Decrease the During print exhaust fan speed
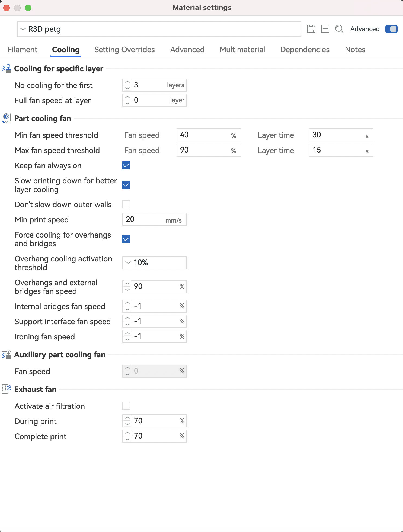Viewport: 403px width, 532px height. [127, 424]
